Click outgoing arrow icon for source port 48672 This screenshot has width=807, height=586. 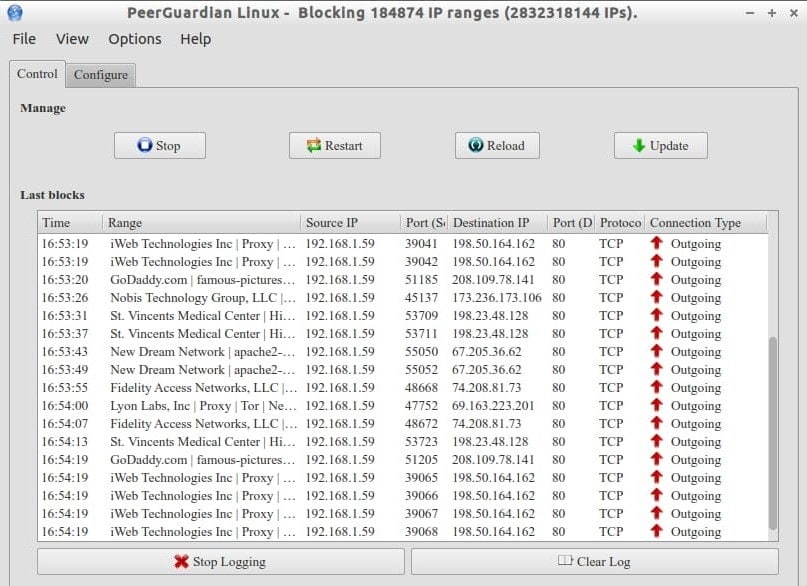tap(656, 423)
